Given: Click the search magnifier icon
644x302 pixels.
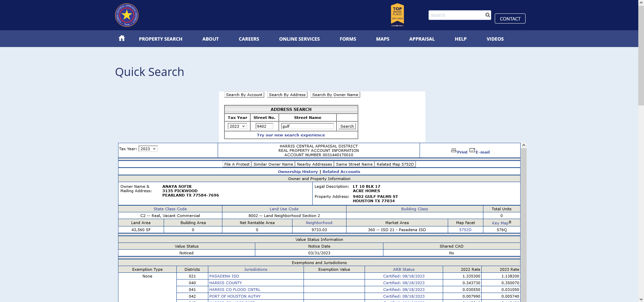Looking at the screenshot, I should coord(487,15).
